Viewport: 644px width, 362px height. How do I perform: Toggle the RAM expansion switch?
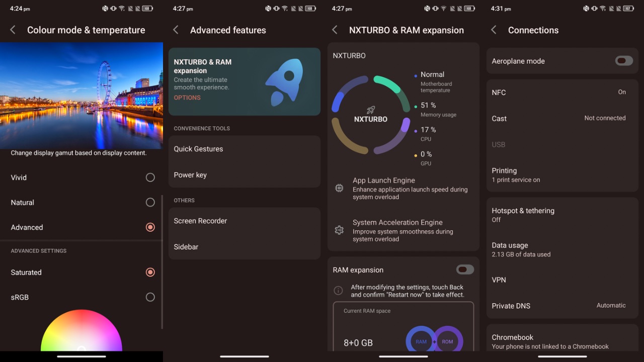pos(465,270)
